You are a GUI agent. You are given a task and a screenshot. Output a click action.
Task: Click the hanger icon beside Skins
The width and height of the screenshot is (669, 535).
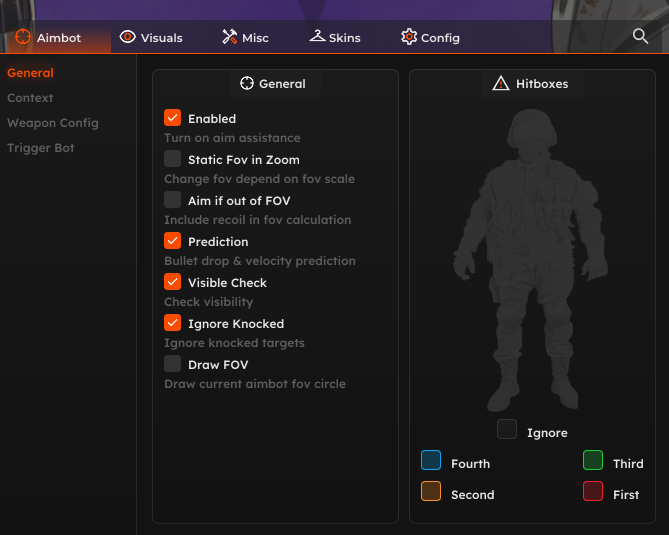317,37
